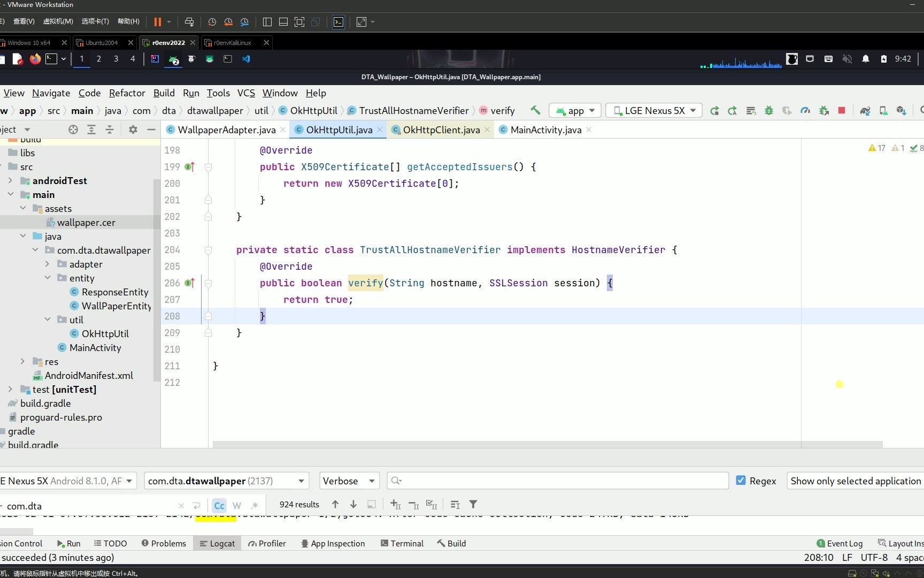Image resolution: width=924 pixels, height=578 pixels.
Task: Open the App Inspection tool window
Action: [x=333, y=543]
